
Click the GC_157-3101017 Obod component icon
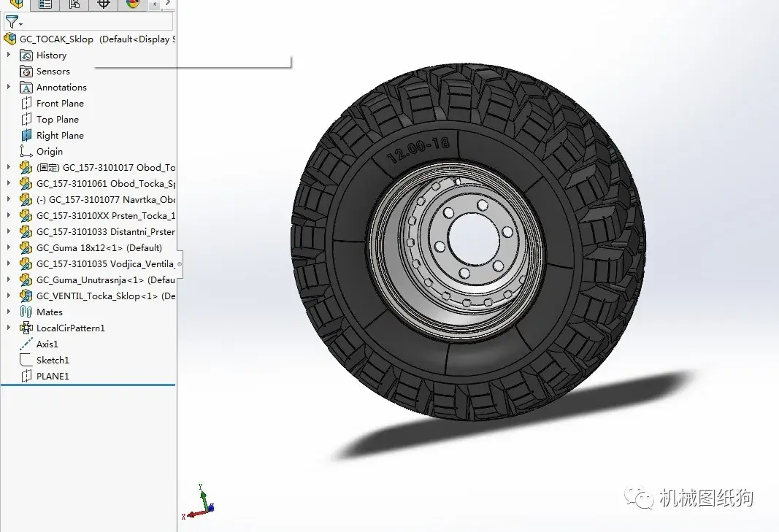(x=26, y=167)
